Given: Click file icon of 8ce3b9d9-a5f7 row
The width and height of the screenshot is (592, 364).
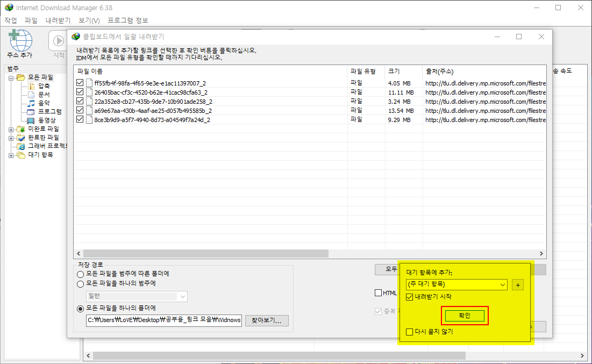Looking at the screenshot, I should click(89, 120).
